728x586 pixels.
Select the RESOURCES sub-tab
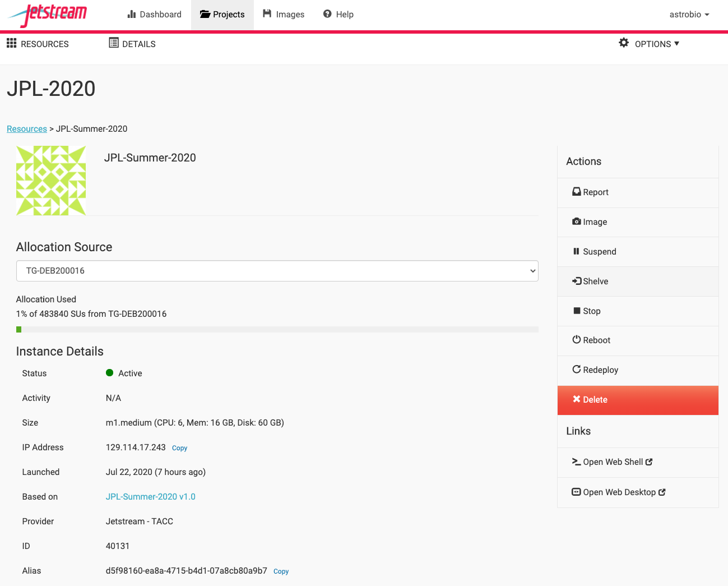38,44
